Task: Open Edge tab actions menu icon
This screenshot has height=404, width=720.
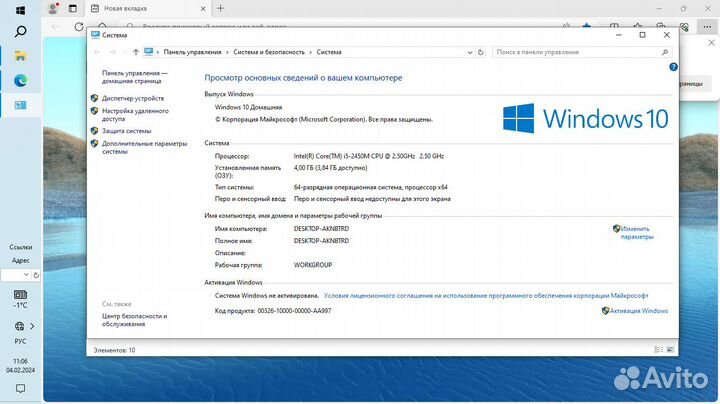Action: click(73, 8)
